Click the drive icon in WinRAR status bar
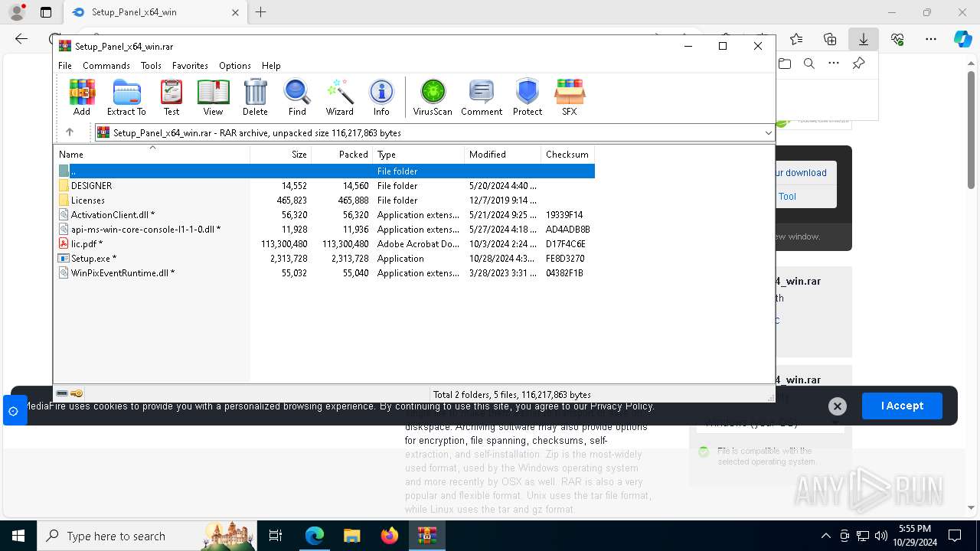The height and width of the screenshot is (551, 980). click(62, 394)
